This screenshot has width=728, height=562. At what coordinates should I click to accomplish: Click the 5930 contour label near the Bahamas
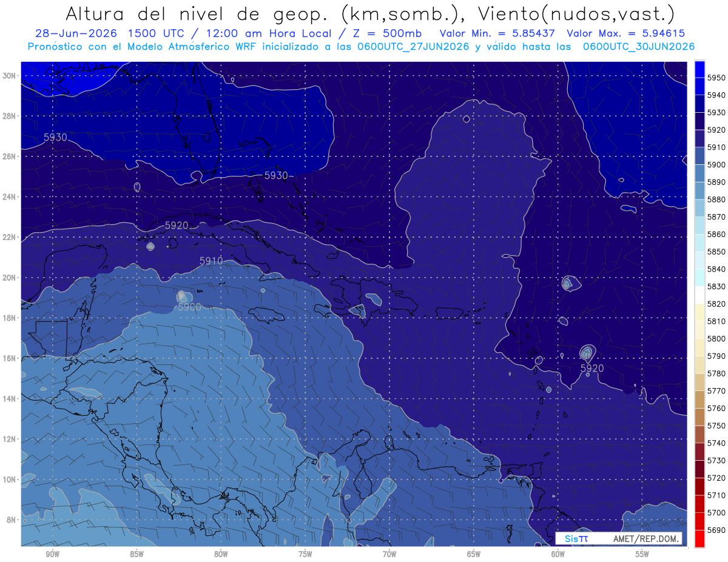(276, 175)
